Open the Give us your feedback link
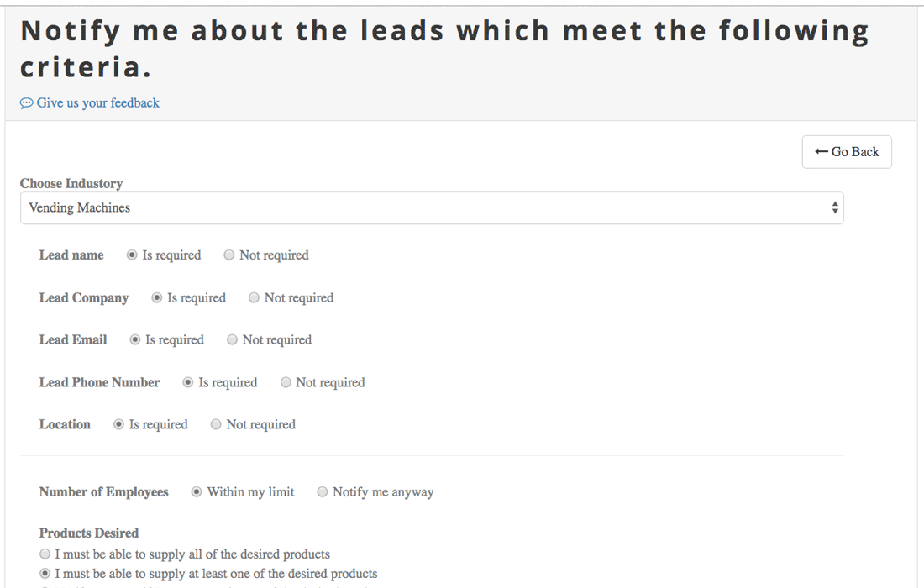924x588 pixels. click(x=97, y=103)
